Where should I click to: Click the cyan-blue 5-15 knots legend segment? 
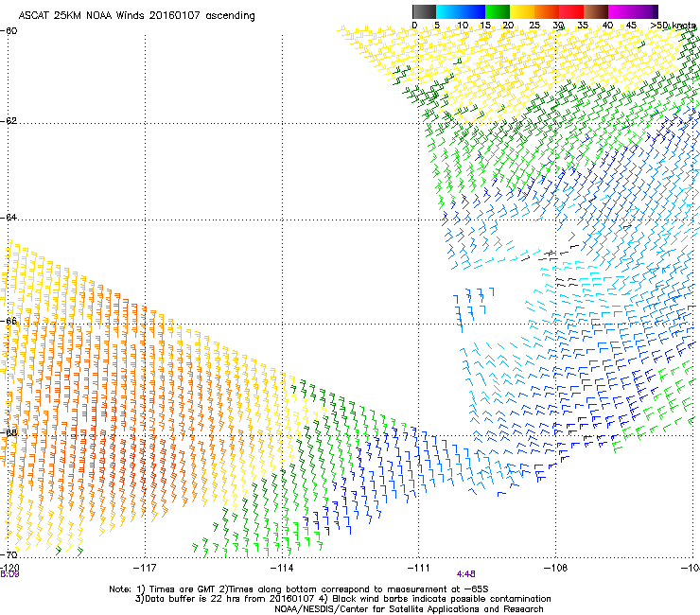coord(461,11)
